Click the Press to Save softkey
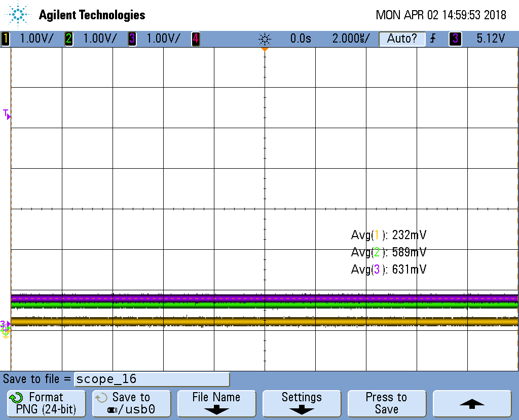 coord(387,403)
